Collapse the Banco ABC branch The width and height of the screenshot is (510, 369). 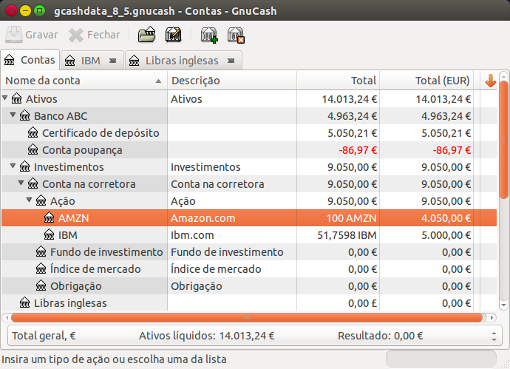click(13, 115)
